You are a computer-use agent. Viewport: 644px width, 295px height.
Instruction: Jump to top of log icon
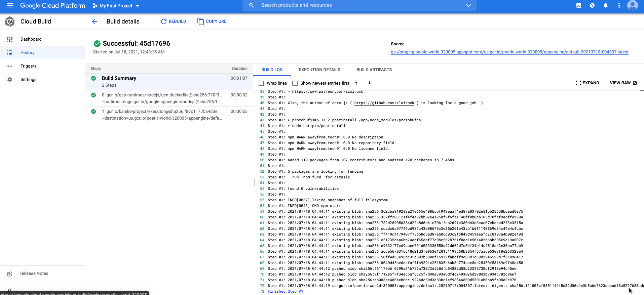tap(356, 83)
